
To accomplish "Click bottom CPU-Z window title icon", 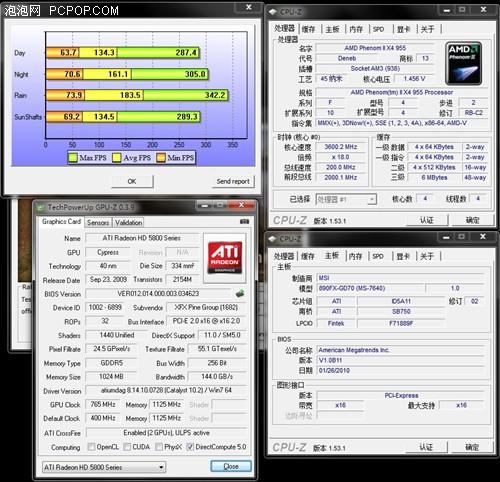I will [272, 239].
